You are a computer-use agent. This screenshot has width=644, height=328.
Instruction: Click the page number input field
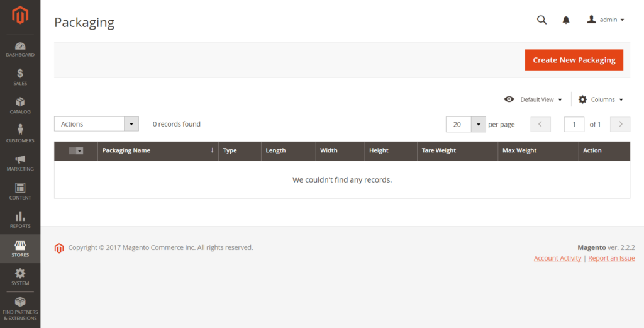click(x=574, y=124)
